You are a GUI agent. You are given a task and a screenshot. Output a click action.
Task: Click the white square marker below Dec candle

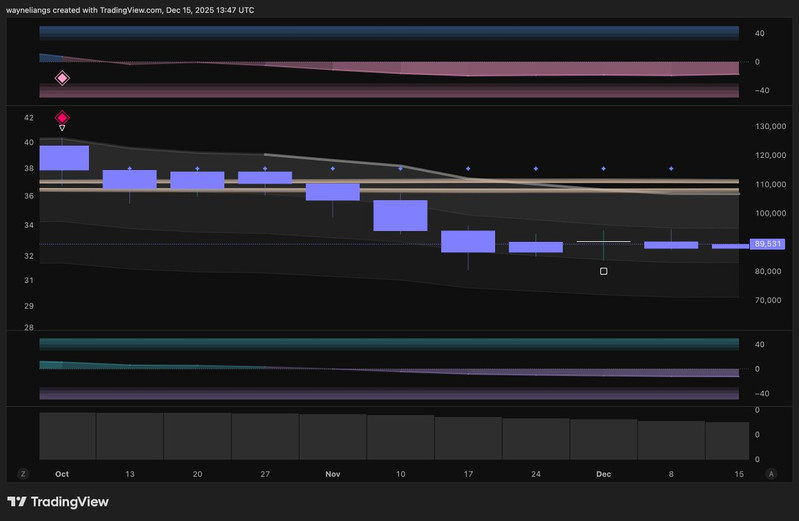click(603, 271)
